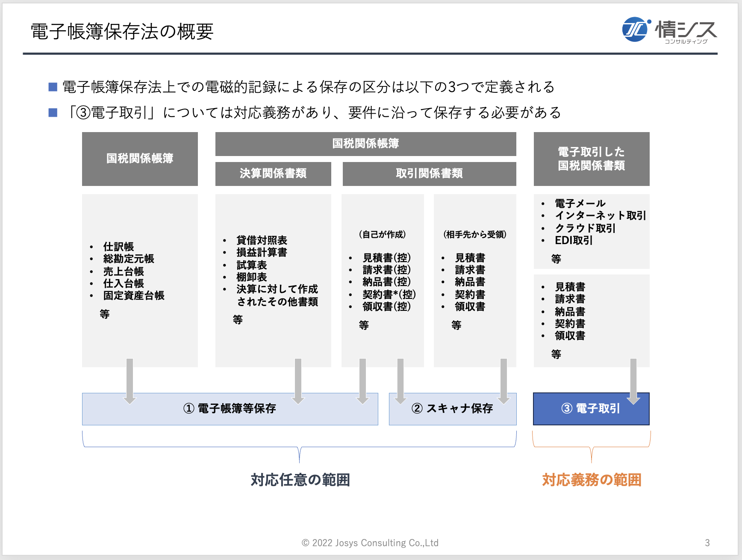The image size is (742, 560).
Task: Click the 仕訳帳 list item
Action: coord(118,247)
